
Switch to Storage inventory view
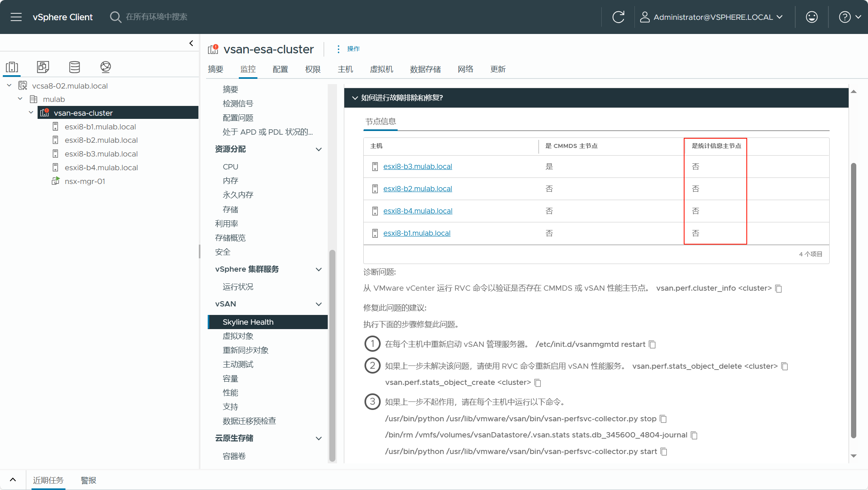(74, 67)
